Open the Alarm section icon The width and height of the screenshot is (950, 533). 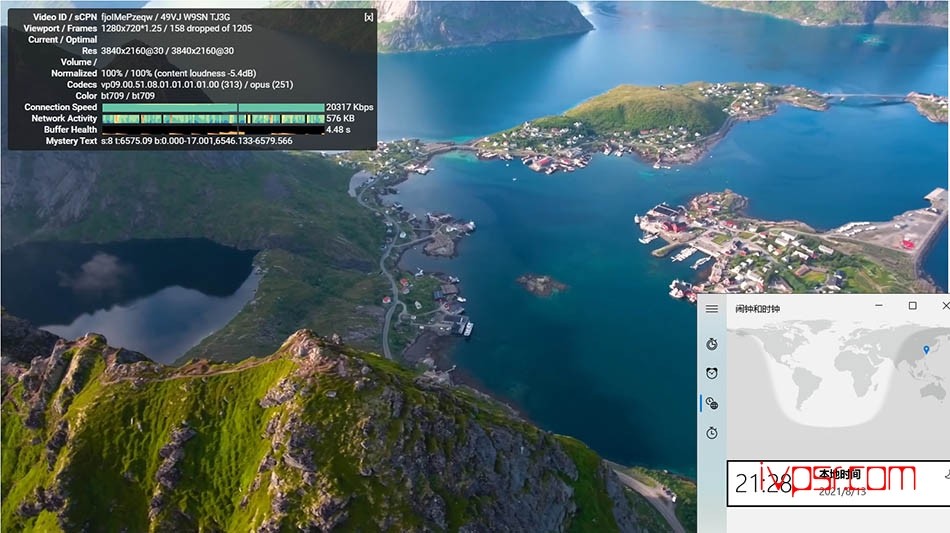click(712, 373)
